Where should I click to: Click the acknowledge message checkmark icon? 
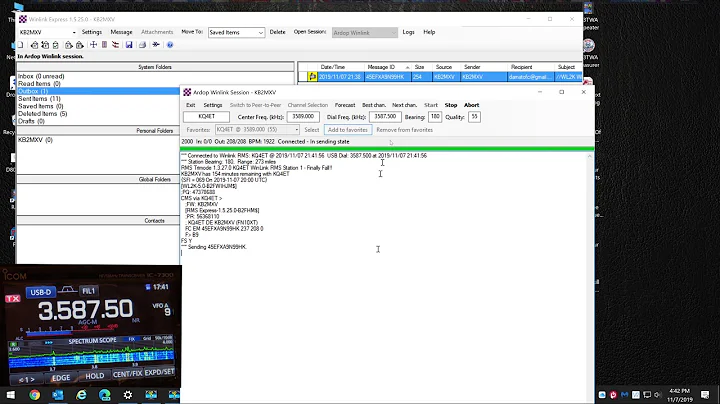click(56, 45)
